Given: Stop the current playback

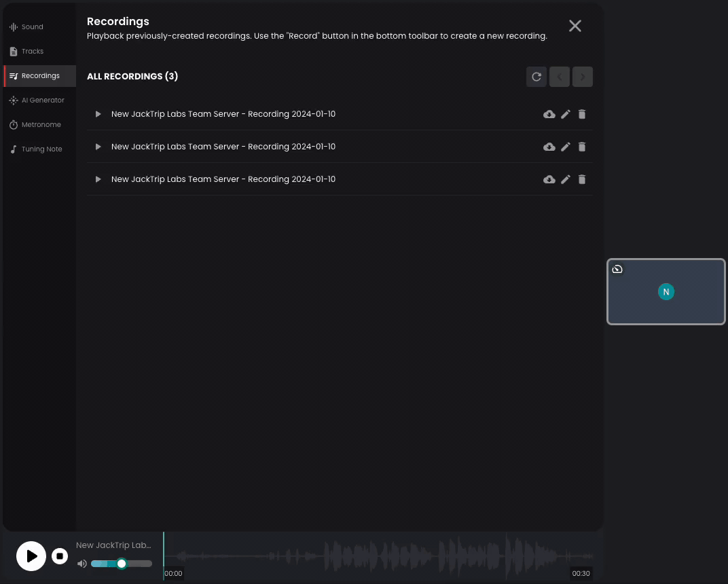Looking at the screenshot, I should [x=60, y=556].
